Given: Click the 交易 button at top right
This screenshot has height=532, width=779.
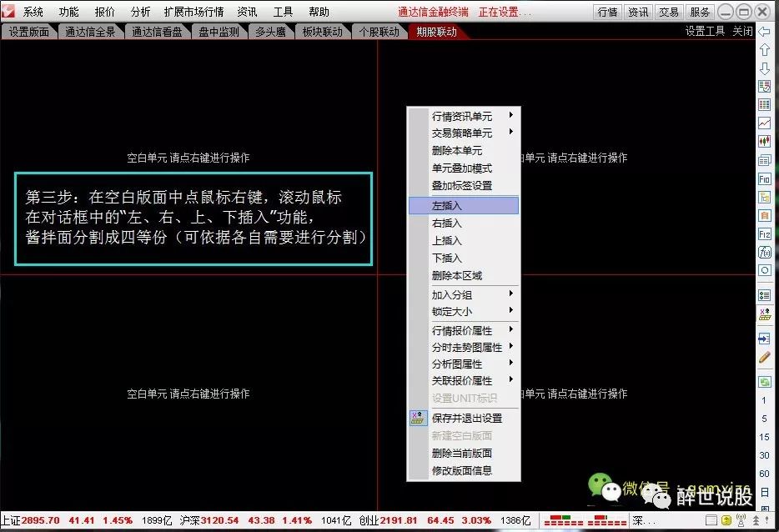Looking at the screenshot, I should (669, 12).
